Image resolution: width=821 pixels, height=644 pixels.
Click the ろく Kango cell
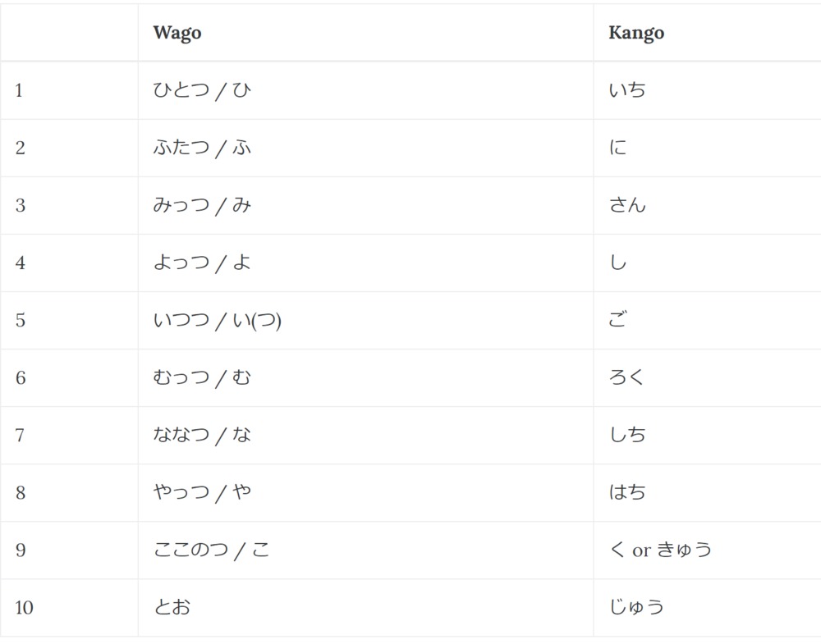tap(627, 377)
